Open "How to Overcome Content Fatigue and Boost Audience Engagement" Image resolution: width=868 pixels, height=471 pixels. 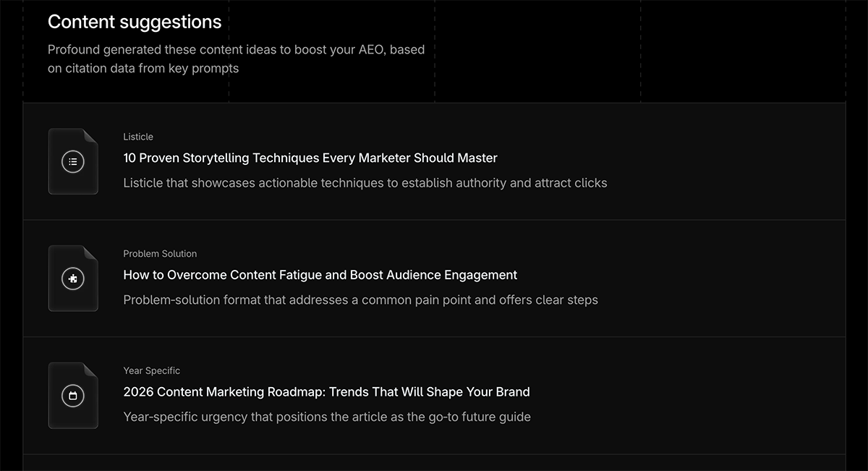tap(320, 275)
